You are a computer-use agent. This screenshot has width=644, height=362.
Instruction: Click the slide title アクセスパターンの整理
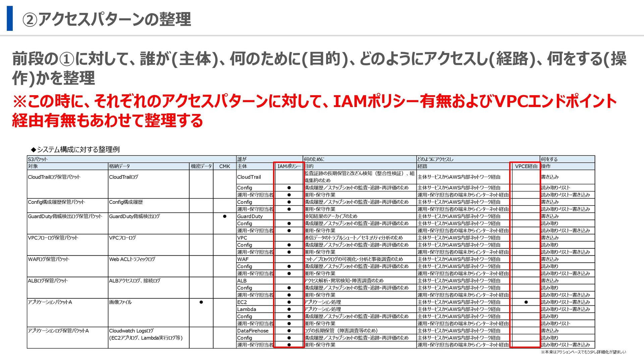click(x=107, y=19)
